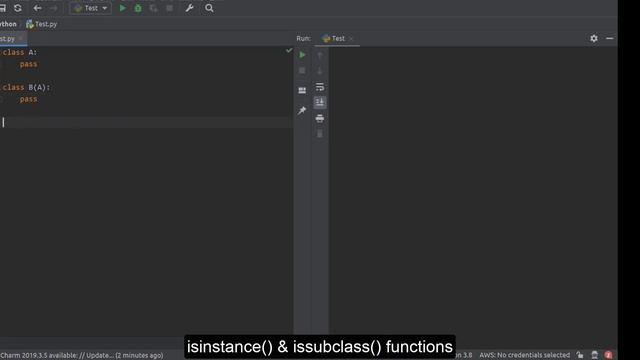Image resolution: width=640 pixels, height=360 pixels.
Task: Click the Test.py breadcrumb item
Action: [42, 24]
